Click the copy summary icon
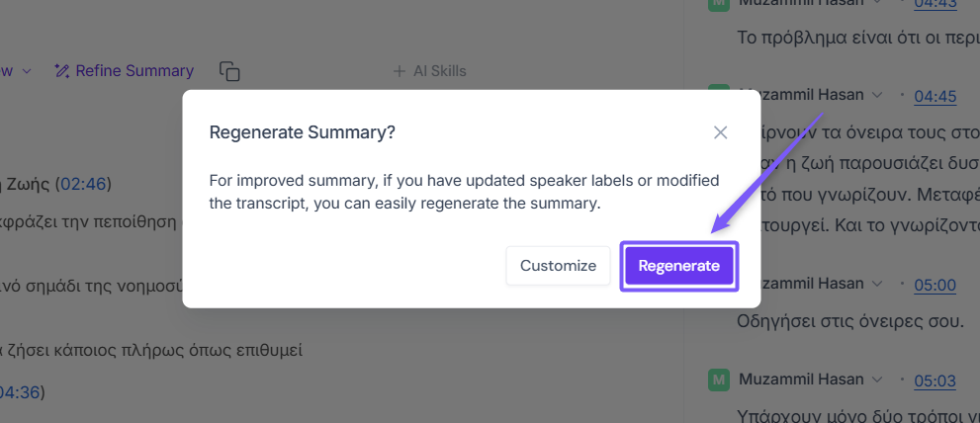980x423 pixels. (x=229, y=71)
